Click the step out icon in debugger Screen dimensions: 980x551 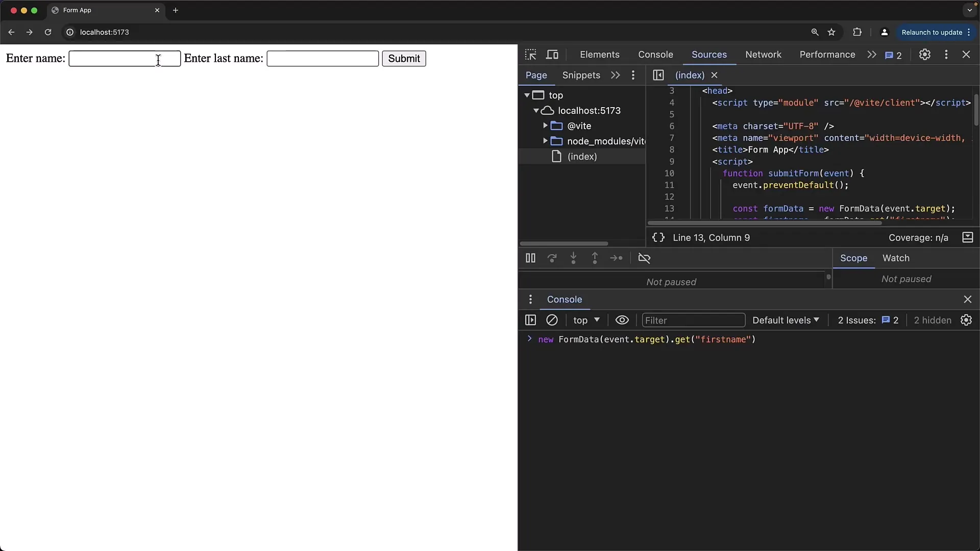point(594,258)
